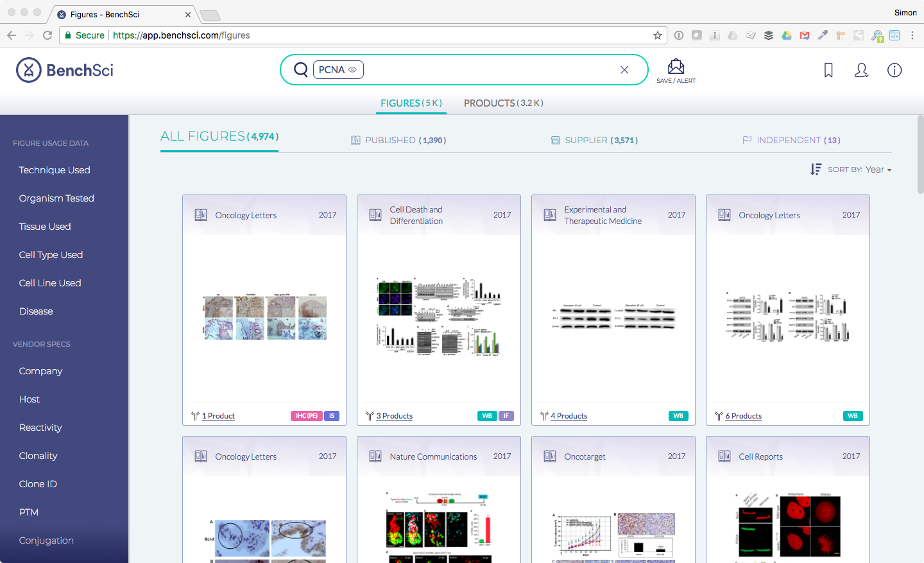
Task: Click the IHC (PE) technique badge
Action: [307, 416]
